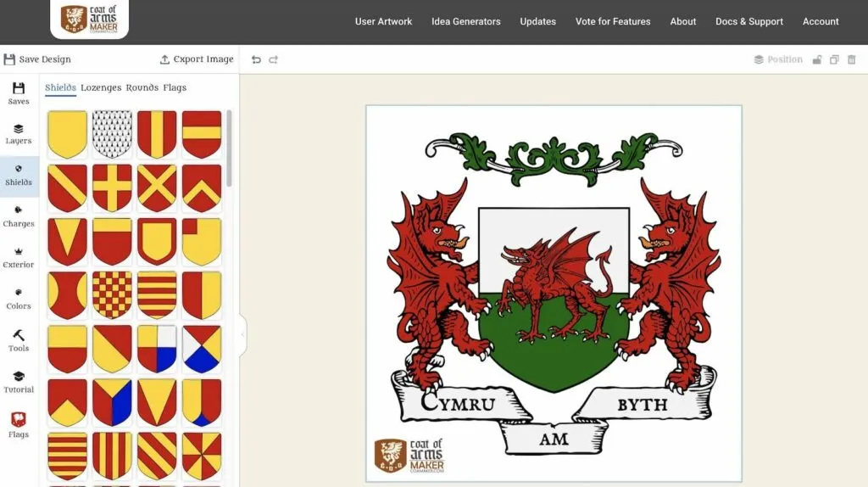
Task: Open the About page
Action: point(683,21)
